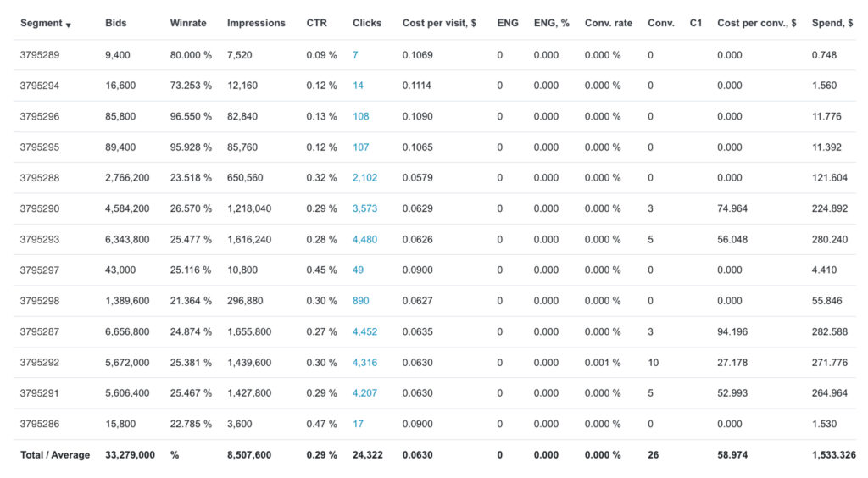This screenshot has width=868, height=478.
Task: Click the 49 clicks link
Action: pos(358,270)
